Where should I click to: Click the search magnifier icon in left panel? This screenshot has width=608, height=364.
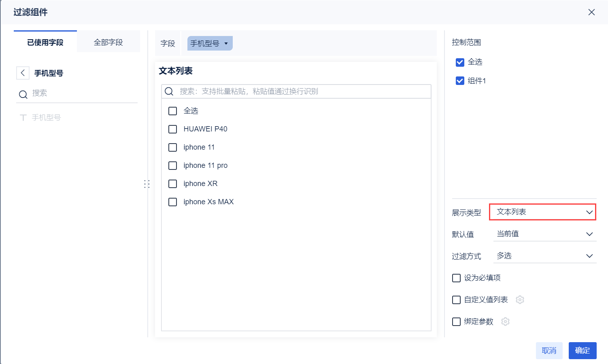pyautogui.click(x=23, y=94)
